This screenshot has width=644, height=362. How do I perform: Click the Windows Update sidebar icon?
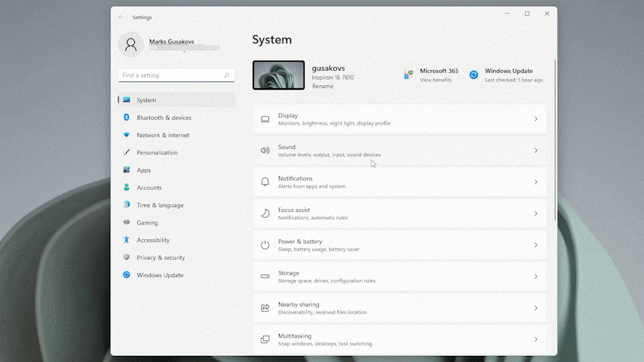(x=127, y=275)
